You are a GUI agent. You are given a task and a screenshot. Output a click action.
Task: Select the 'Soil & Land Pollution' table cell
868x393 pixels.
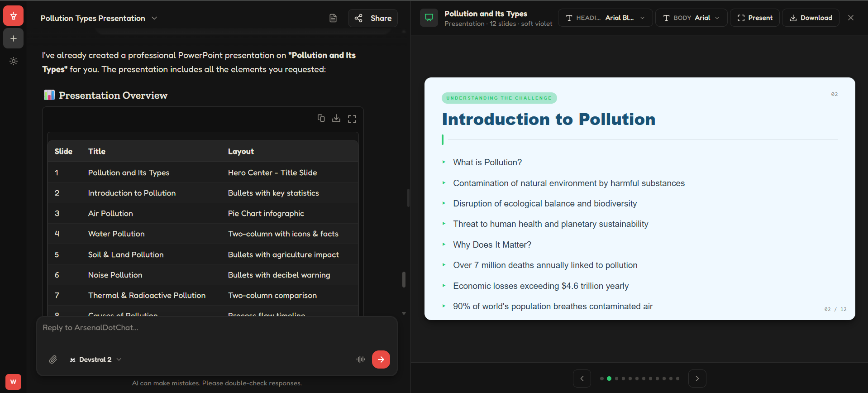[x=126, y=254]
